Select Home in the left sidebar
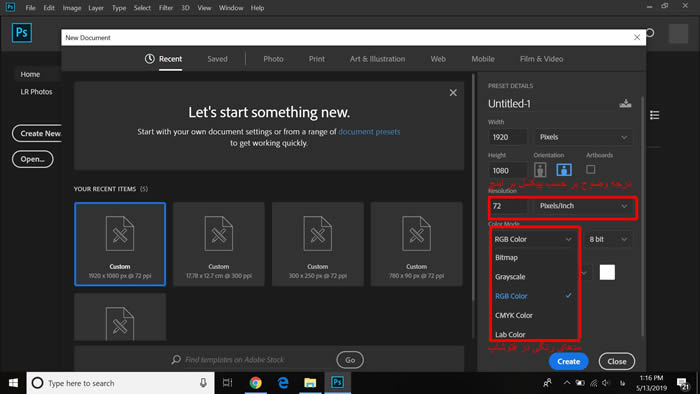This screenshot has height=394, width=700. (x=30, y=74)
